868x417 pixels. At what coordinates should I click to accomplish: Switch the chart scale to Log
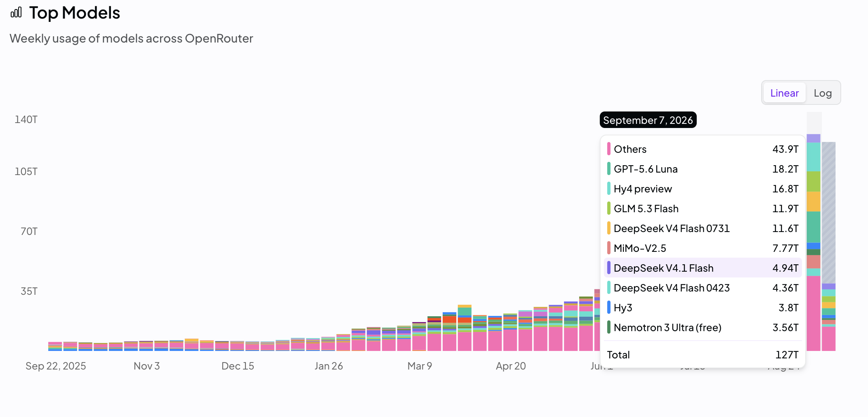(823, 93)
